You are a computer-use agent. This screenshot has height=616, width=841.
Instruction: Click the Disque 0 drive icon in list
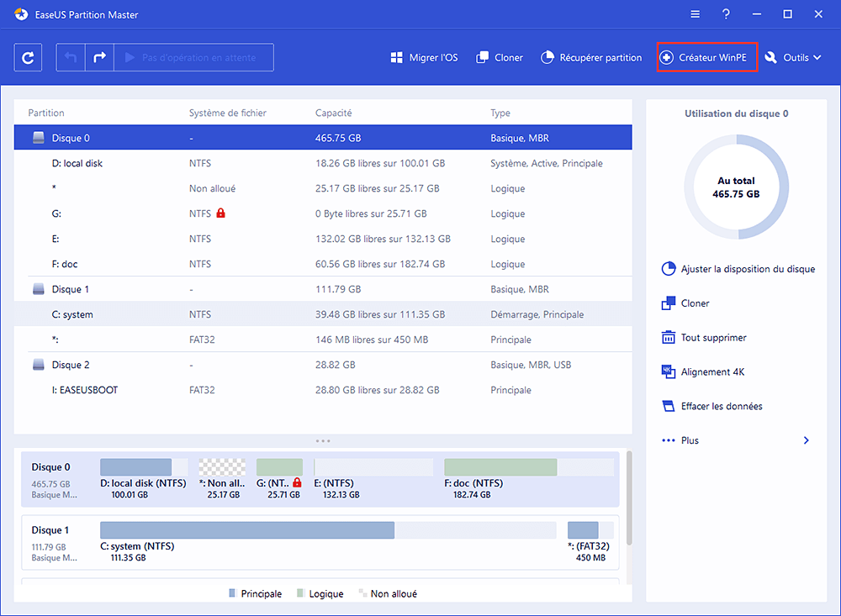pyautogui.click(x=39, y=138)
